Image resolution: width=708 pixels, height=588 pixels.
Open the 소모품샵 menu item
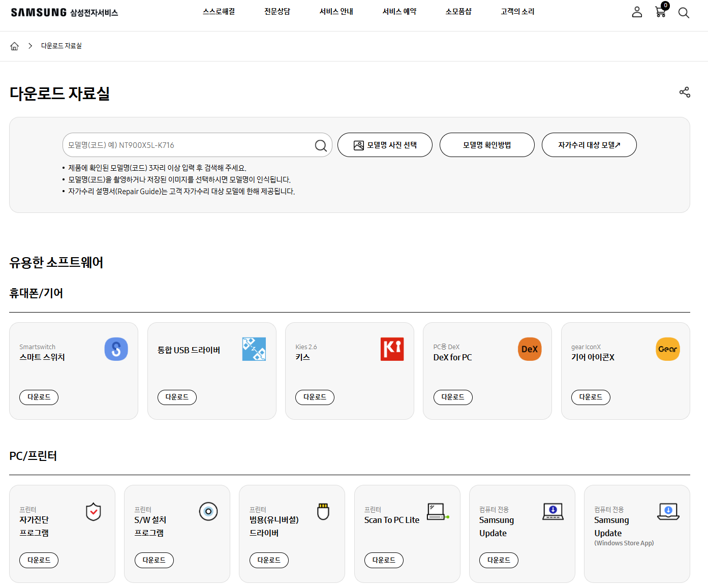(458, 12)
